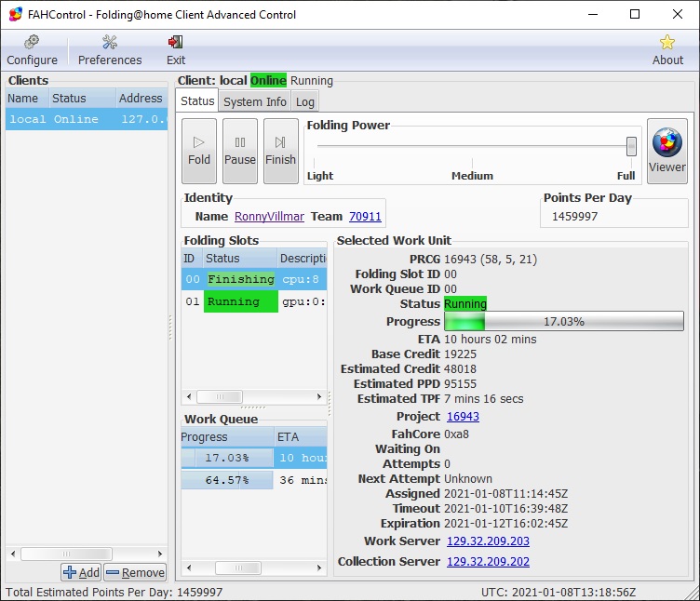Click the Remove client button
This screenshot has height=601, width=700.
point(135,572)
